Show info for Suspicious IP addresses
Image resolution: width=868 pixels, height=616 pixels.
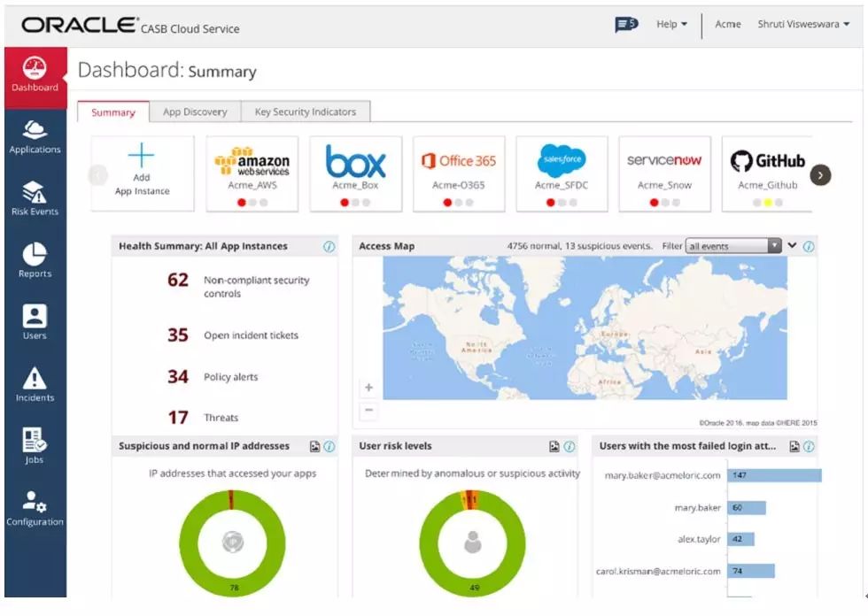329,446
